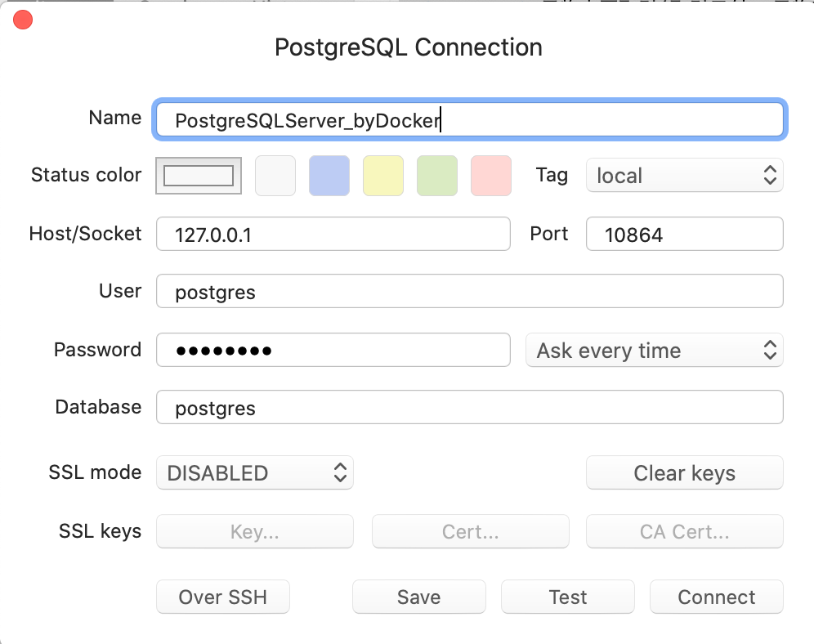Viewport: 814px width, 644px height.
Task: Choose the white status color swatch
Action: point(275,176)
